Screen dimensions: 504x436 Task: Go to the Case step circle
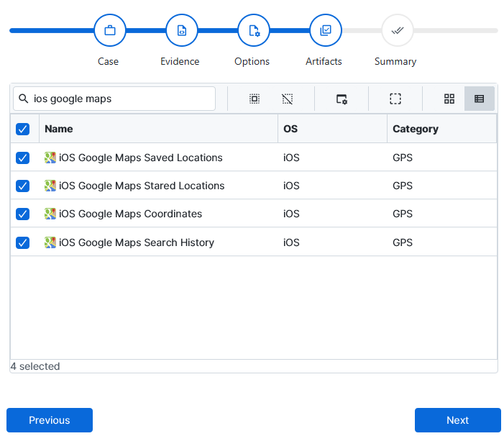pyautogui.click(x=110, y=30)
